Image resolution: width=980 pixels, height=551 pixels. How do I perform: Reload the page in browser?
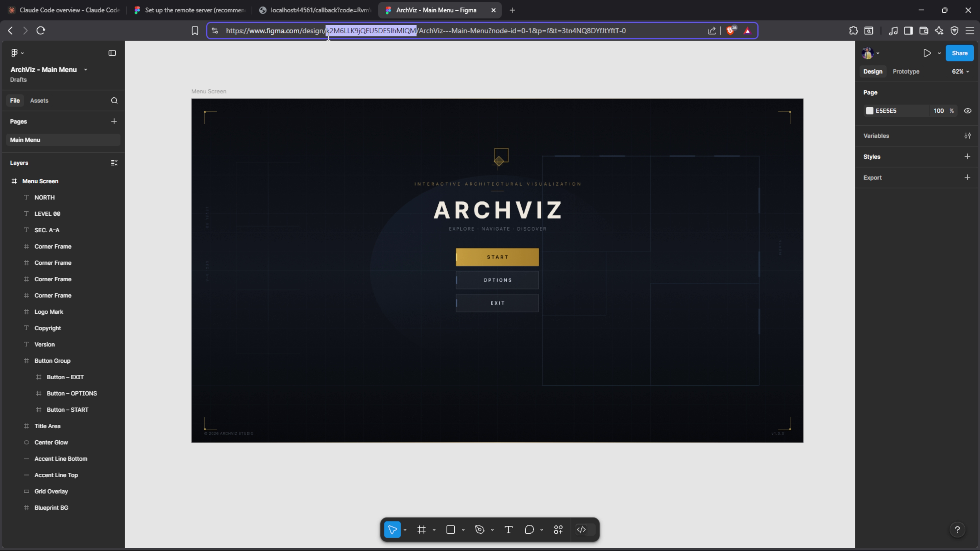(x=41, y=30)
